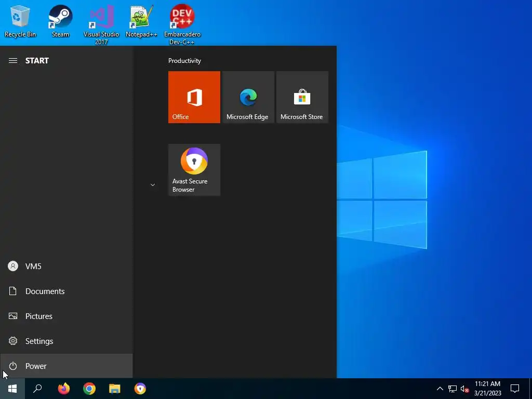Select the Notepad++ desktop shortcut
Viewport: 532px width, 399px height.
point(141,20)
